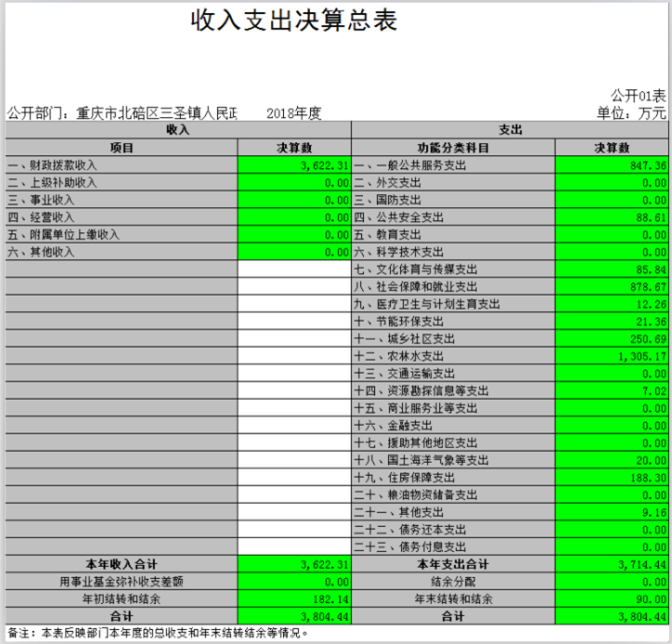The image size is (672, 644).
Task: Select the 年初结转和结余 cell
Action: tap(122, 599)
